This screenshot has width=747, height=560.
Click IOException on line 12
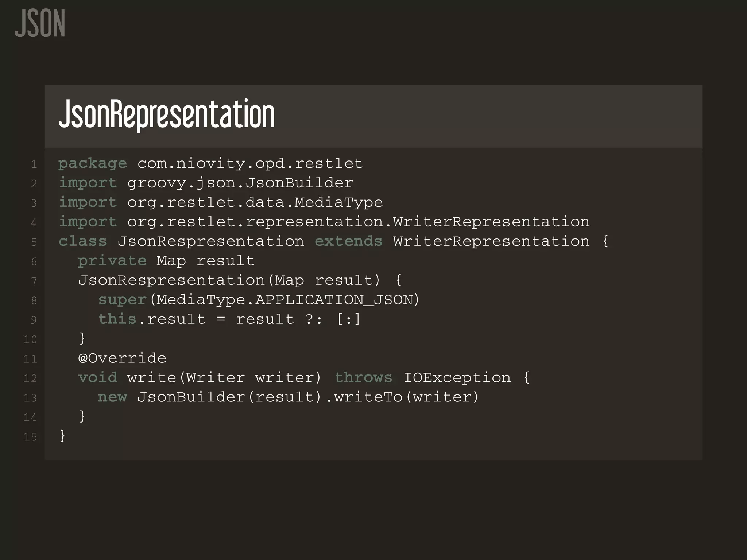(x=457, y=378)
